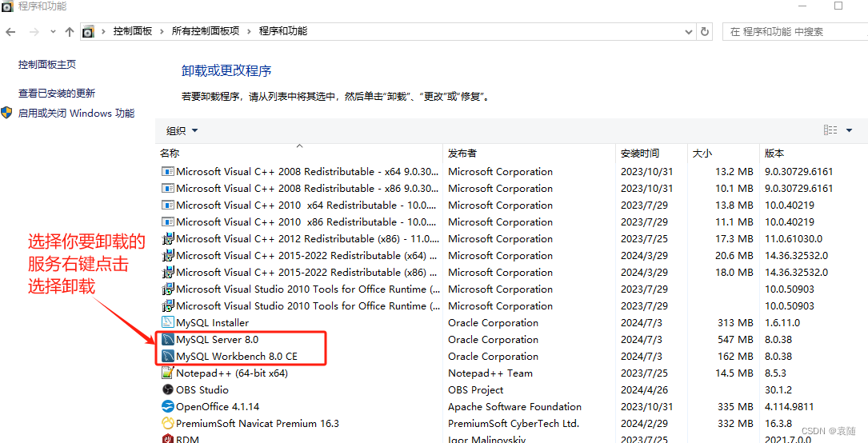Expand the address bar history dropdown
The image size is (868, 443).
click(x=689, y=31)
